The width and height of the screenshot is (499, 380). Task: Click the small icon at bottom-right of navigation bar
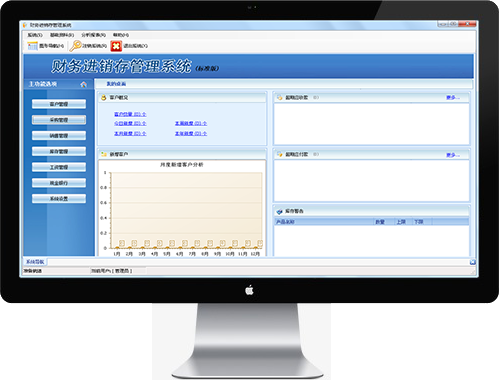click(x=472, y=262)
